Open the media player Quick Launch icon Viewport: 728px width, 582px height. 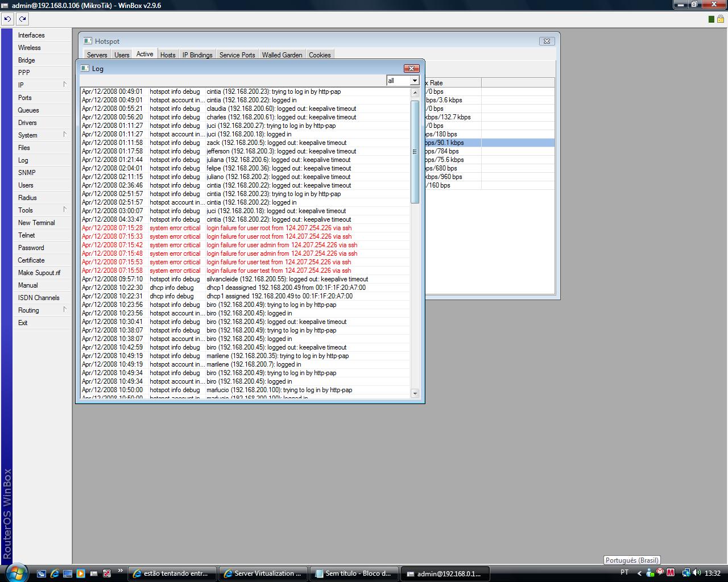81,573
